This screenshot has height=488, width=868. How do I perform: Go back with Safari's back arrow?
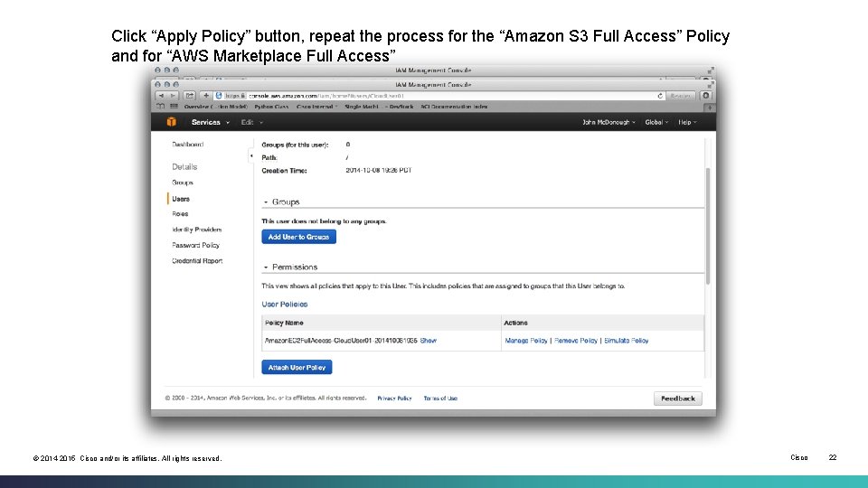click(161, 96)
